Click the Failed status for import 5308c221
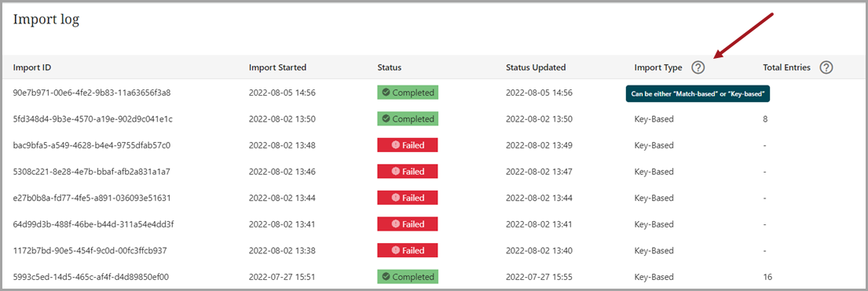The height and width of the screenshot is (291, 868). [x=408, y=172]
